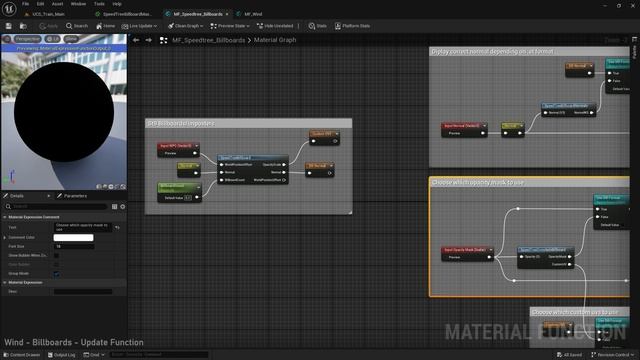Switch to the SpeedTreeBillboardMas tab
Viewport: 640px width, 360px height.
124,14
